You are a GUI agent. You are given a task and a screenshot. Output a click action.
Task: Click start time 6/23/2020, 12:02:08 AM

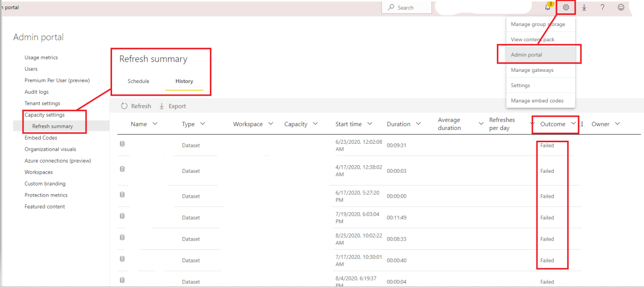[x=359, y=145]
